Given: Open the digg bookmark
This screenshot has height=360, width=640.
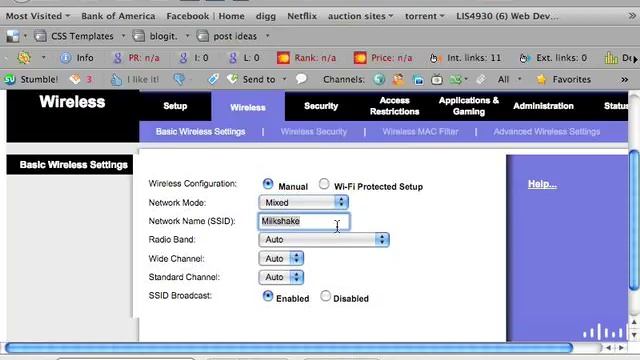Looking at the screenshot, I should pyautogui.click(x=266, y=16).
